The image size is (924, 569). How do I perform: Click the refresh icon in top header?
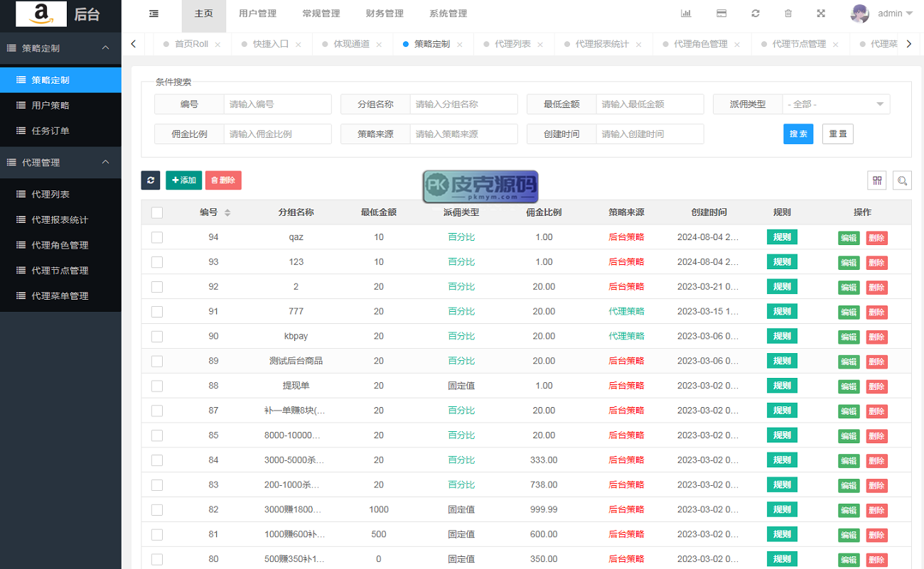coord(755,13)
